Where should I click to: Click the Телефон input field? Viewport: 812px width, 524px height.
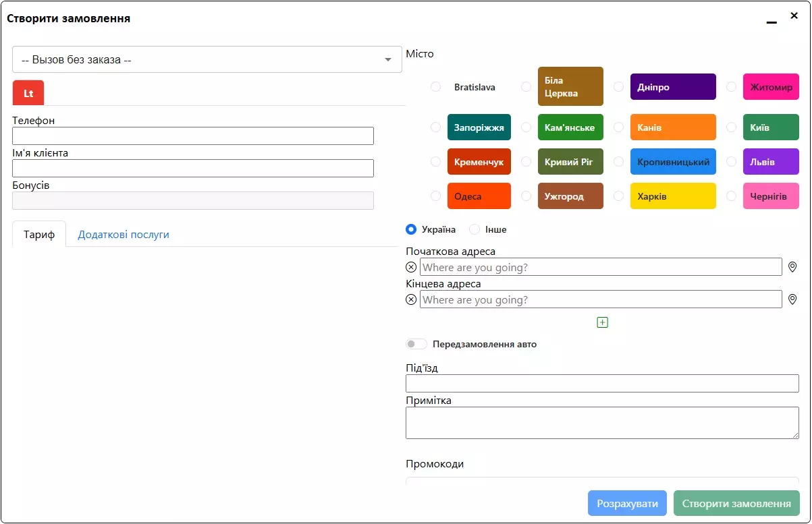[x=193, y=136]
